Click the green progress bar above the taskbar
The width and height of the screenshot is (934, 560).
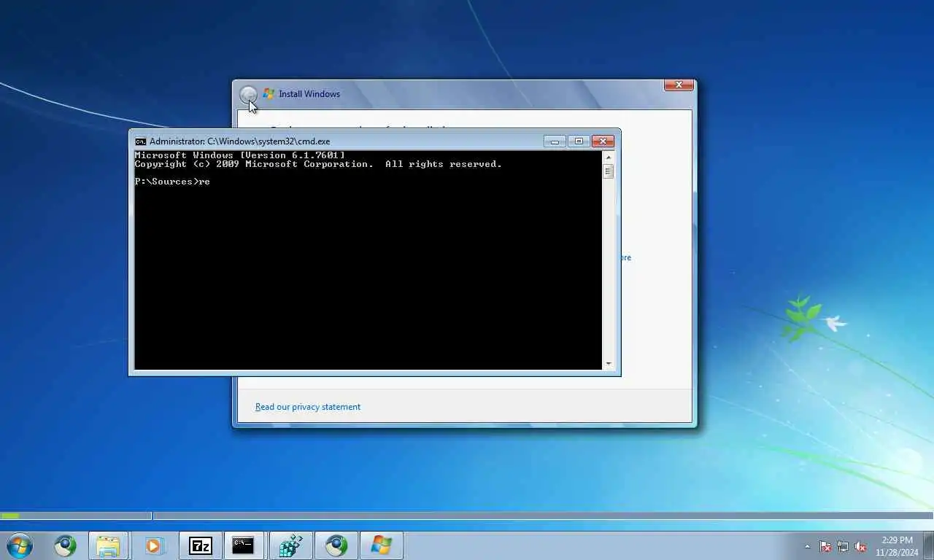[x=10, y=516]
